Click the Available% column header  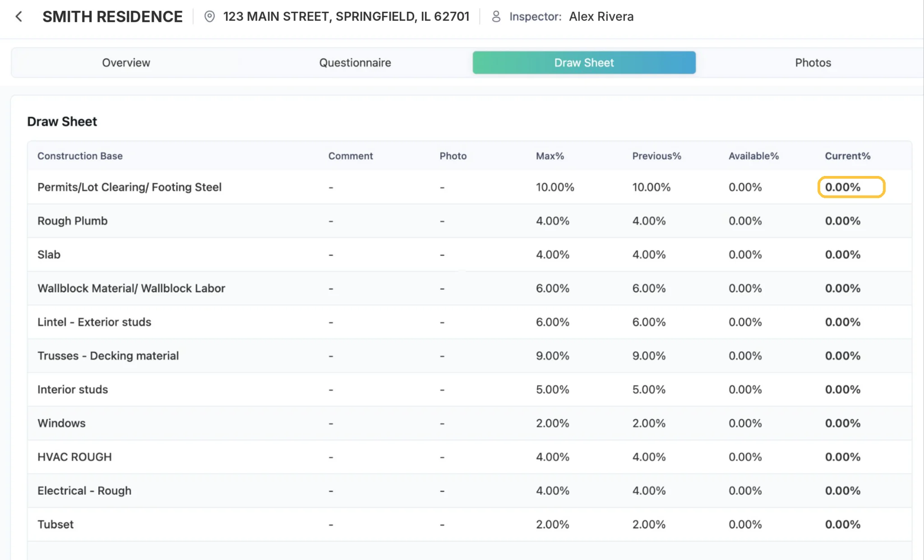coord(753,156)
